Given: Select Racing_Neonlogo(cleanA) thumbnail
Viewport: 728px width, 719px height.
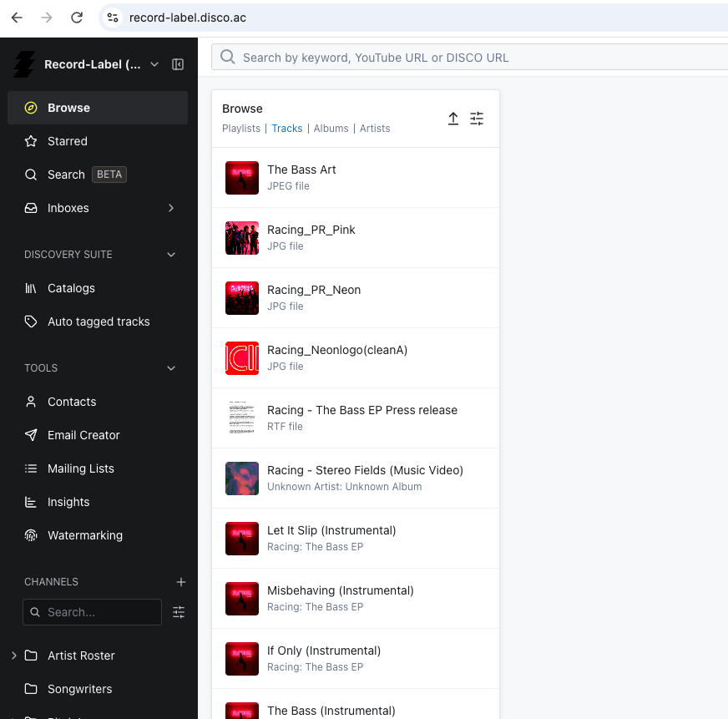Looking at the screenshot, I should coord(242,358).
